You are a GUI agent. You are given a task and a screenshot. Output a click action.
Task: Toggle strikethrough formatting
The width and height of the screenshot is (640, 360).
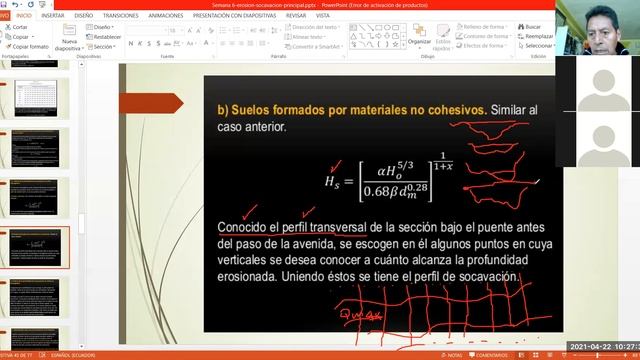click(x=167, y=43)
